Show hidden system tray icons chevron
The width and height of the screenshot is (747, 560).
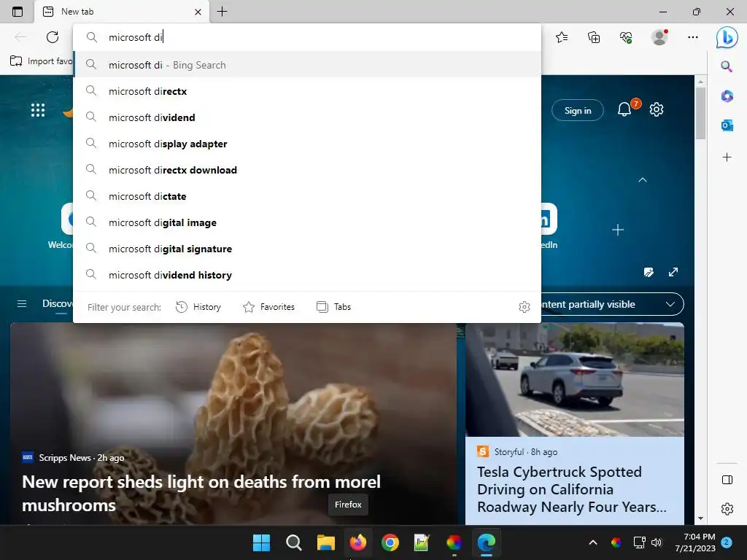click(x=593, y=542)
